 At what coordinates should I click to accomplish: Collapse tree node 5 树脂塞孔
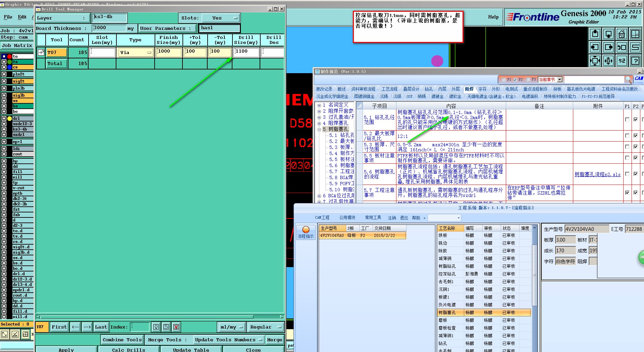click(x=319, y=129)
